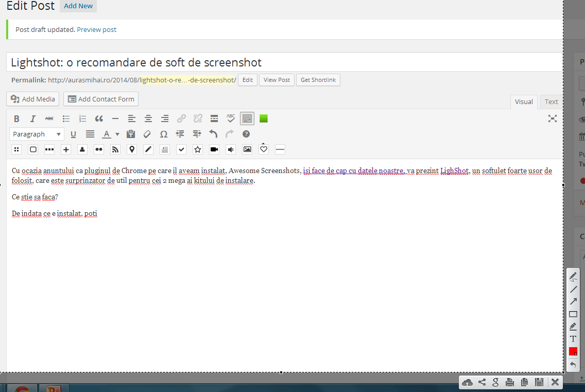Viewport: 585px width, 392px height.
Task: Click the Add Media button
Action: pyautogui.click(x=33, y=99)
